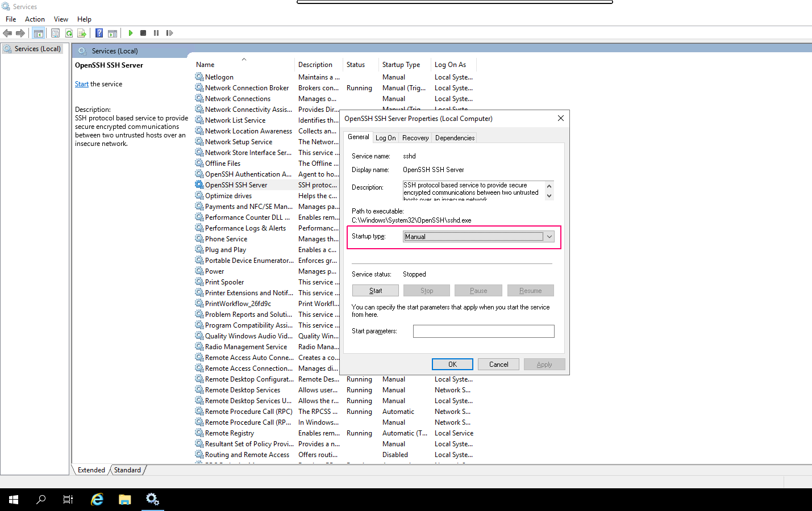Image resolution: width=812 pixels, height=511 pixels.
Task: Select the General tab
Action: [x=359, y=137]
